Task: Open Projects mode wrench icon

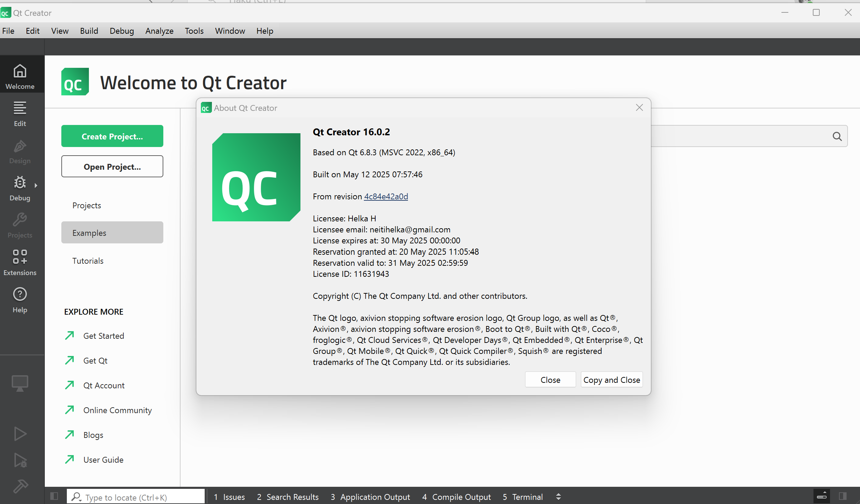Action: (x=20, y=220)
